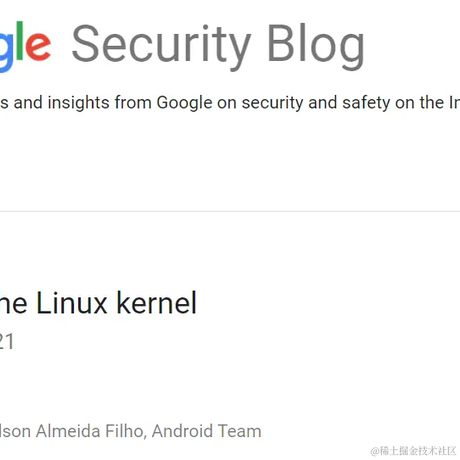This screenshot has height=460, width=460.
Task: Click the author name Almeida Filho
Action: 91,431
